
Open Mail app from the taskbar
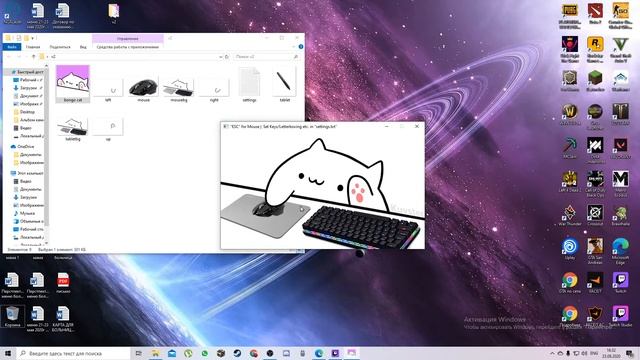(172, 353)
